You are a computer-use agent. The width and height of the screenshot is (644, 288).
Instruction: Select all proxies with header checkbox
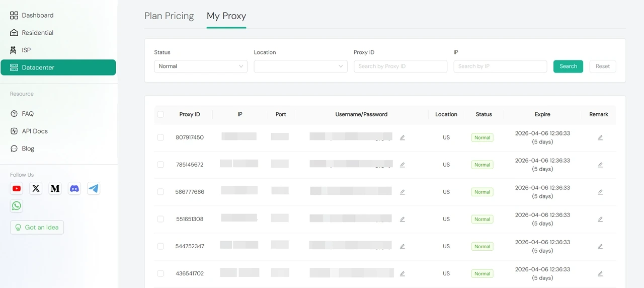coord(160,114)
